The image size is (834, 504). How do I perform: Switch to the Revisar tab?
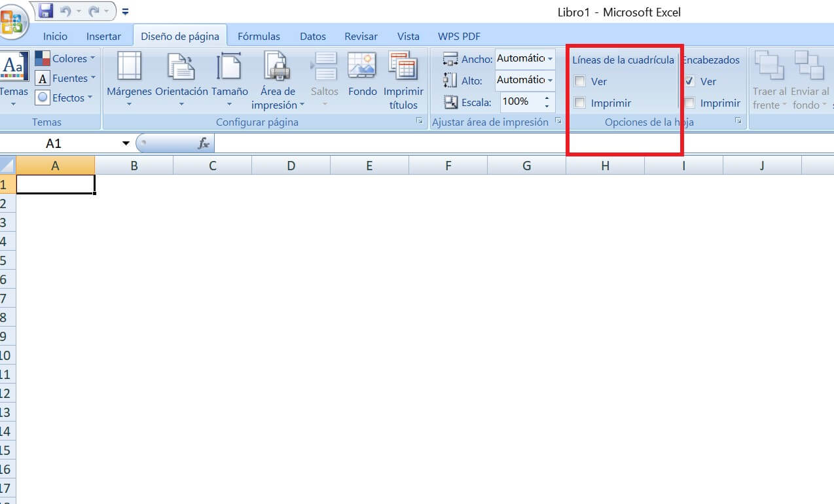tap(361, 37)
